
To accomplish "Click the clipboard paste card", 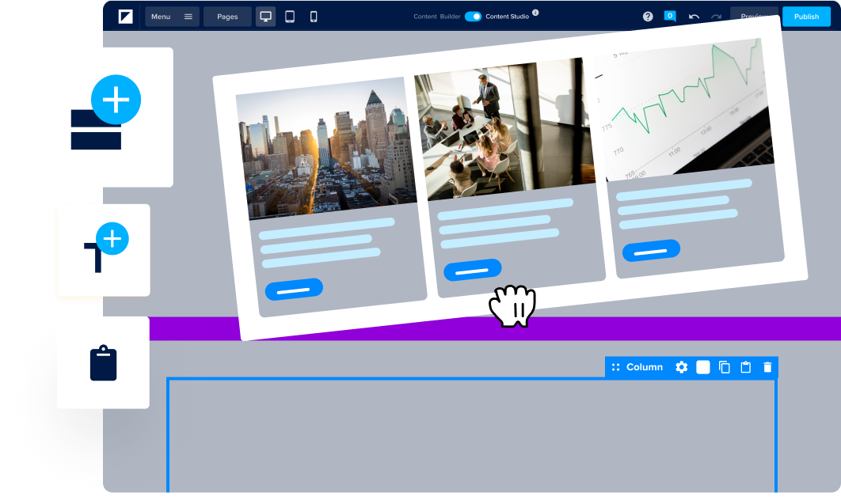I will coord(103,362).
